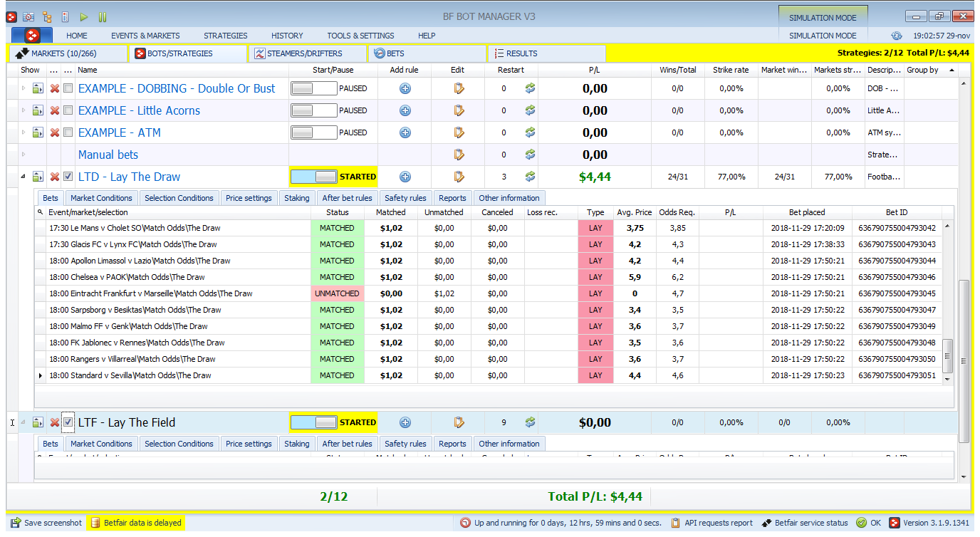Click the green pause icon in title bar
This screenshot has height=537, width=980.
coord(103,16)
